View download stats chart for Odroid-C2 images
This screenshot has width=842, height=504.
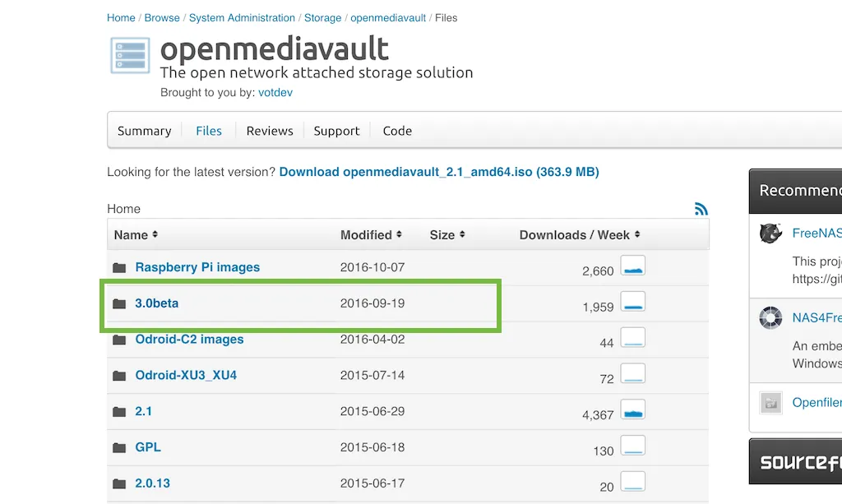(x=633, y=338)
